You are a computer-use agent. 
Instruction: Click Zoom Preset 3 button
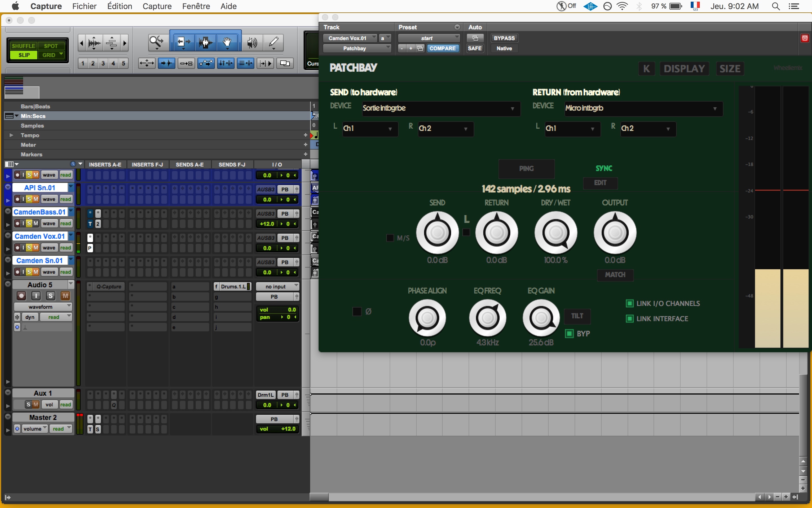(x=103, y=63)
